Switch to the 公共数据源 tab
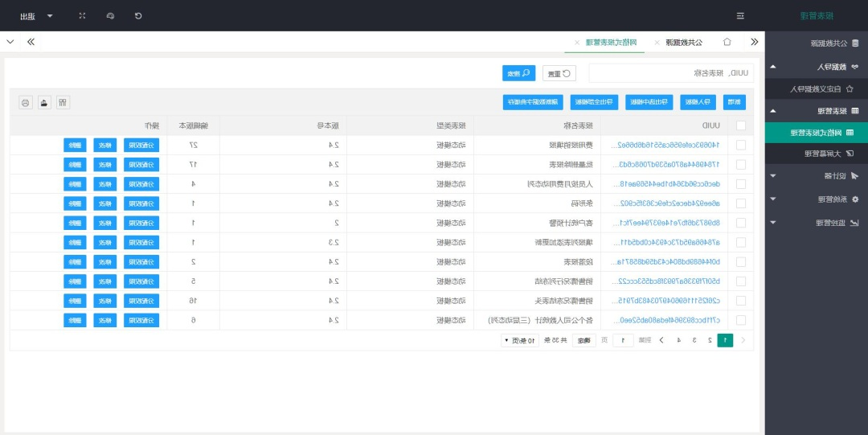The width and height of the screenshot is (868, 435). (686, 42)
